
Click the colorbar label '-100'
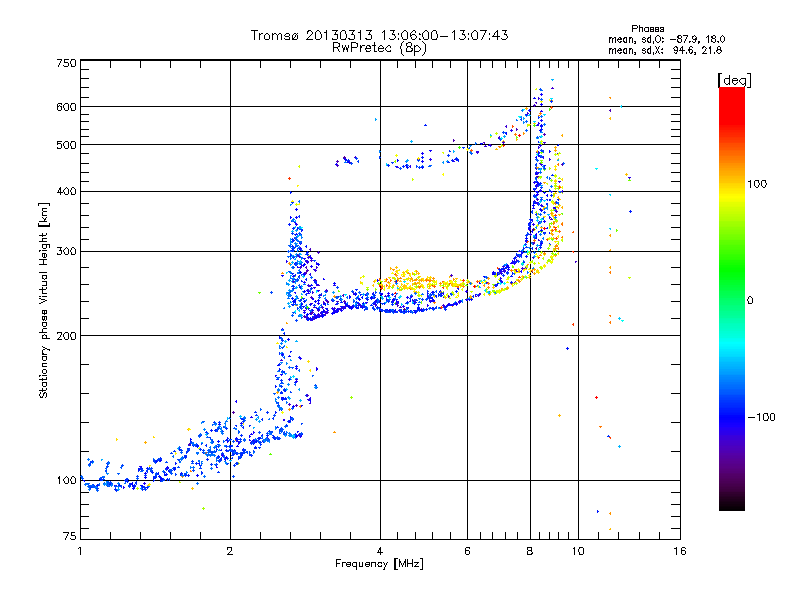[761, 417]
